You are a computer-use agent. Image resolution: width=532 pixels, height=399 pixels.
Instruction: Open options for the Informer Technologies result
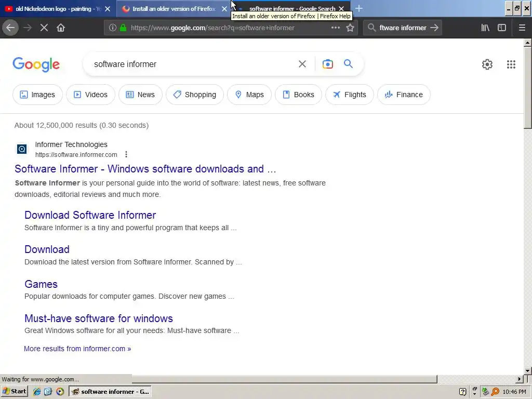pos(126,155)
